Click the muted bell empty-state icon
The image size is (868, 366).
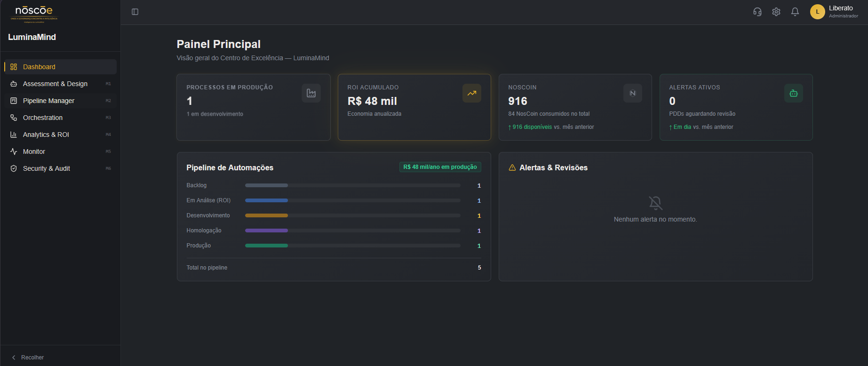click(x=655, y=203)
